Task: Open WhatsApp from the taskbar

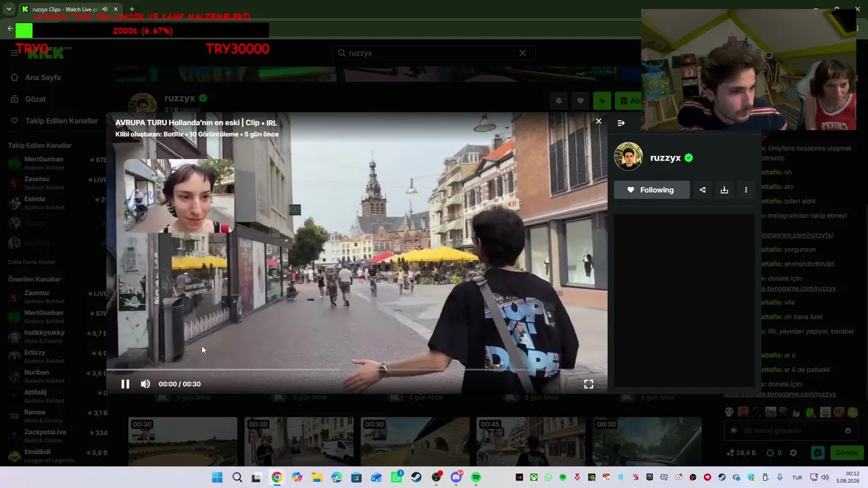Action: pyautogui.click(x=396, y=477)
